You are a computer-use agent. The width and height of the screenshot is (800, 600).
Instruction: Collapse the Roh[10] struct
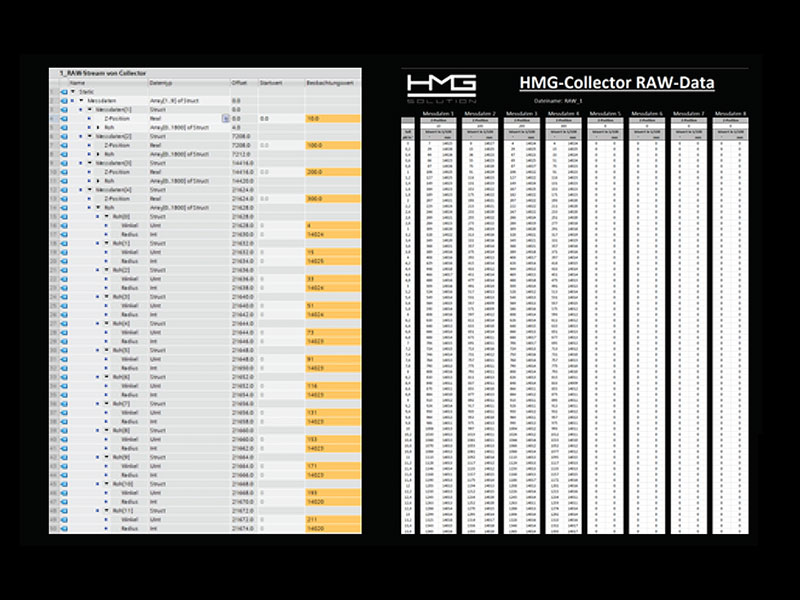(107, 484)
